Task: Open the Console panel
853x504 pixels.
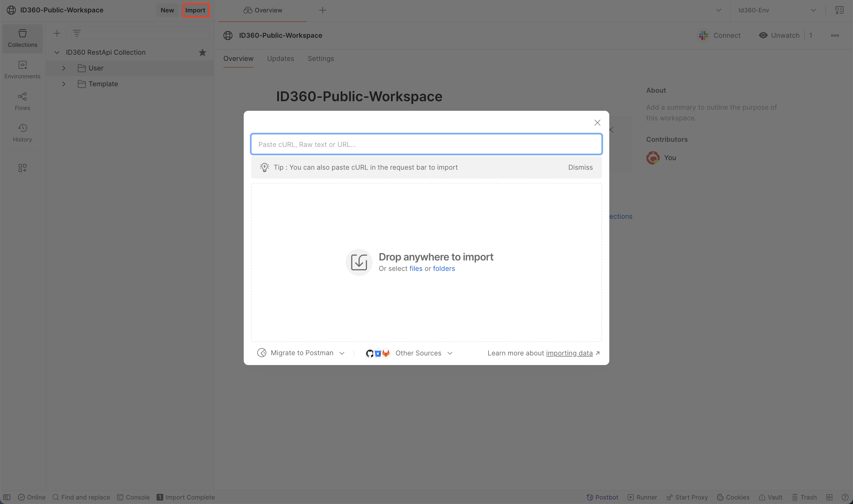Action: point(133,497)
